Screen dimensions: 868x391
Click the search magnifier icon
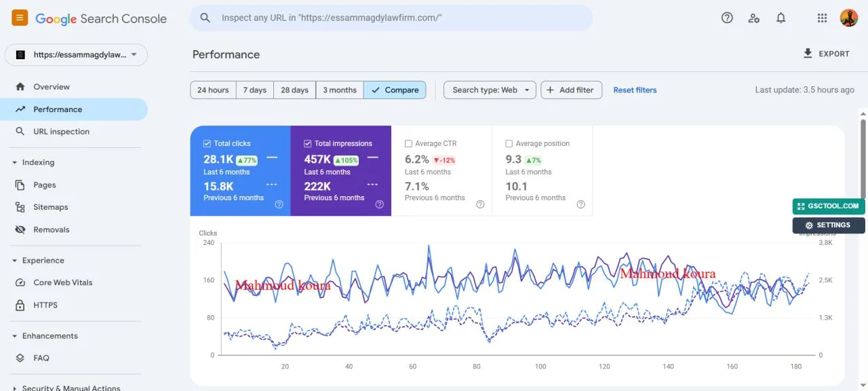tap(205, 18)
